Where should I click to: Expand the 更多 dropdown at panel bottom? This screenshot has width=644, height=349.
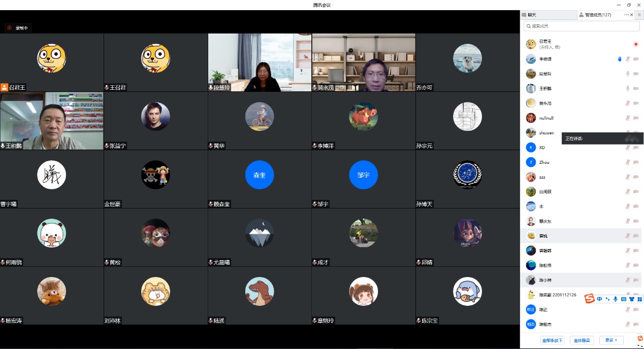[610, 340]
